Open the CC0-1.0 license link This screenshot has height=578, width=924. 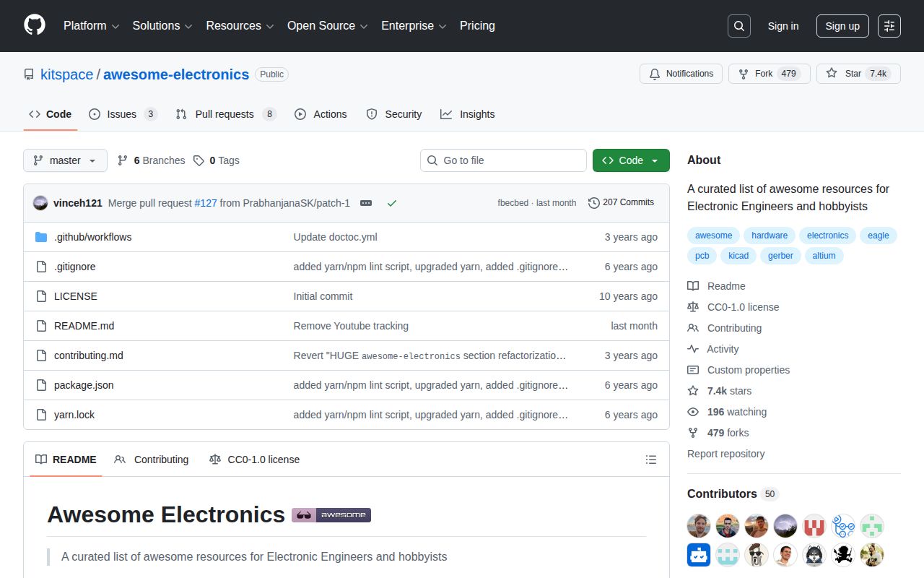(x=742, y=306)
